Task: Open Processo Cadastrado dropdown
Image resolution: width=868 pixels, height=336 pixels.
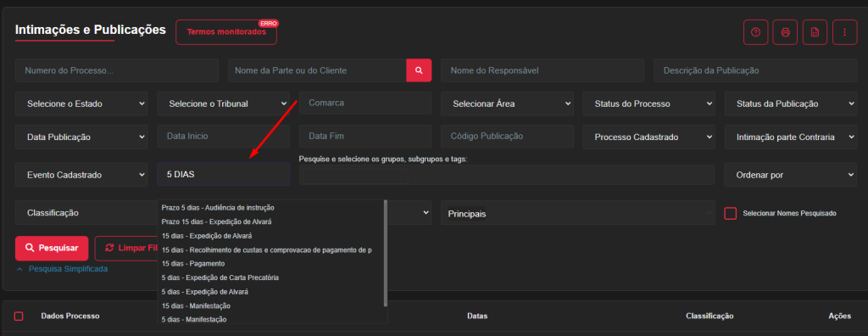Action: coord(648,137)
